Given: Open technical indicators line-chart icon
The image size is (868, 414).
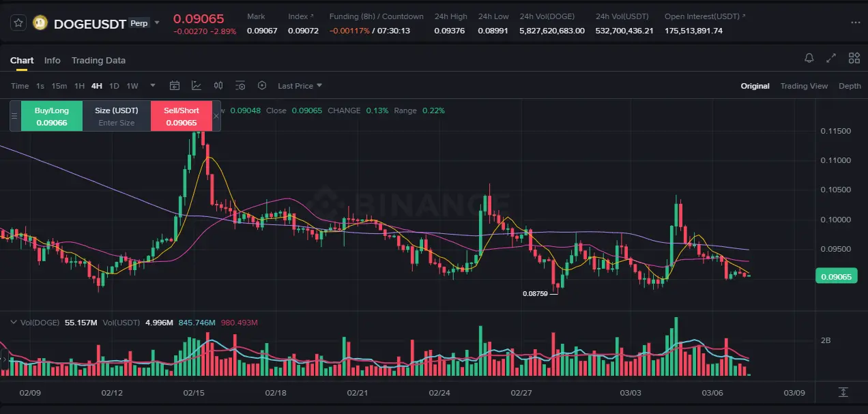Looking at the screenshot, I should click(x=197, y=86).
